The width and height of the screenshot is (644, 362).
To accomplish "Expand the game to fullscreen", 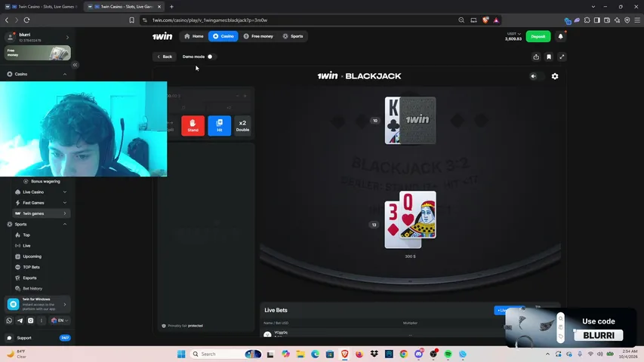I will [x=562, y=57].
